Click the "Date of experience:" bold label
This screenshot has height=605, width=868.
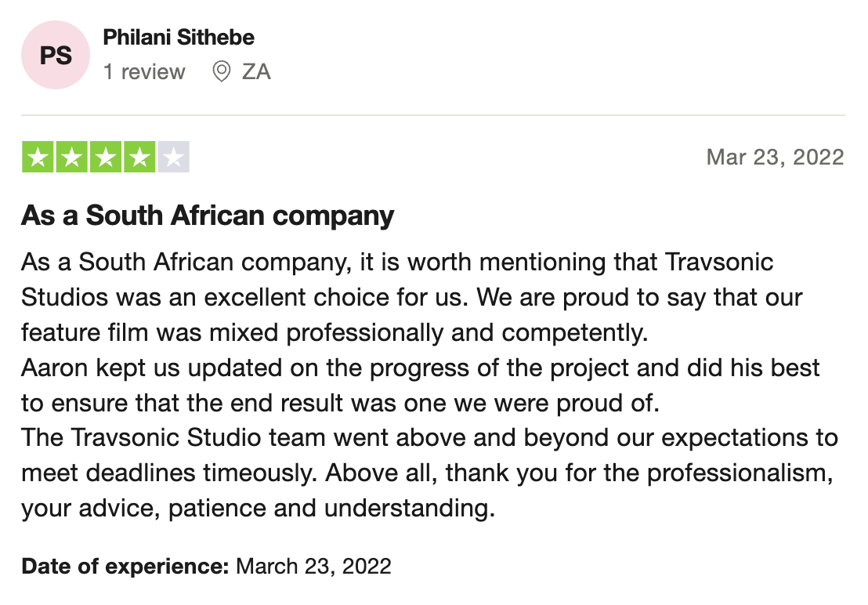tap(125, 566)
